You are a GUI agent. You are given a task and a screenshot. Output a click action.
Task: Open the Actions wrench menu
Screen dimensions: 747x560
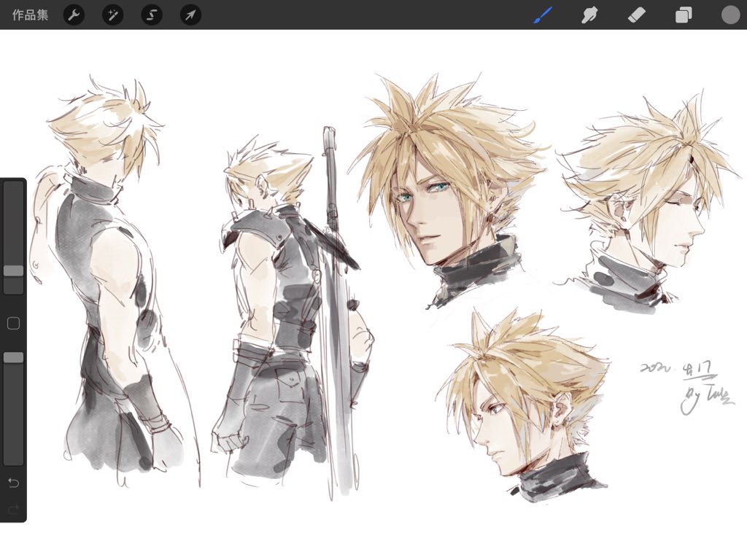74,15
